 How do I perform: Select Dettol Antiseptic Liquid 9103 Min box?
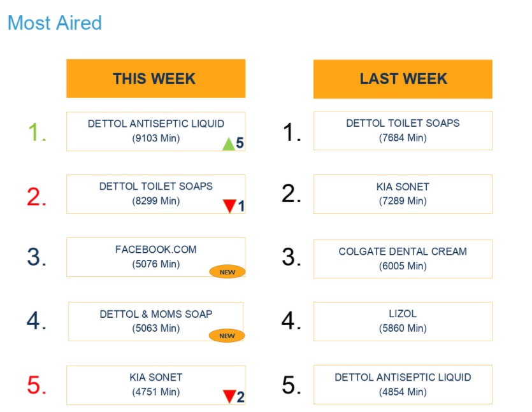pyautogui.click(x=155, y=131)
